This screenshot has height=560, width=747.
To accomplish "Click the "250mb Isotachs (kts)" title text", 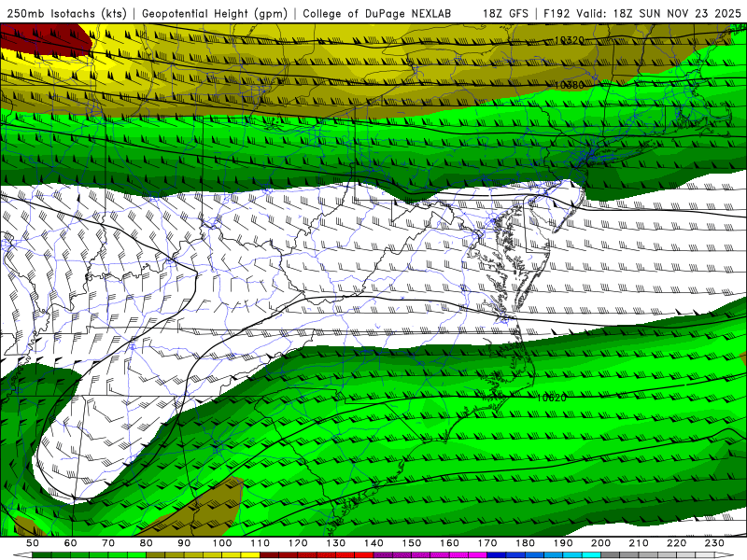I will (66, 14).
